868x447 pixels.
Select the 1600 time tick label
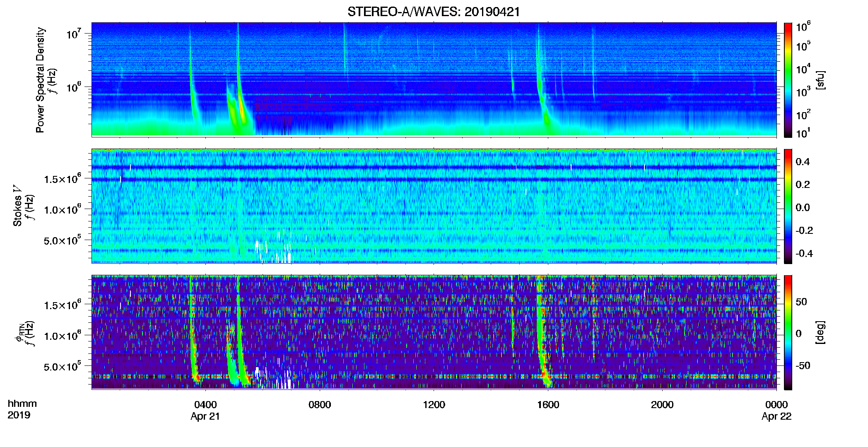pyautogui.click(x=548, y=405)
